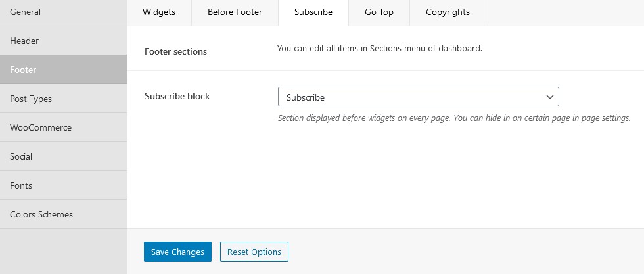This screenshot has width=644, height=274.
Task: Go to the Header settings section
Action: click(x=63, y=41)
